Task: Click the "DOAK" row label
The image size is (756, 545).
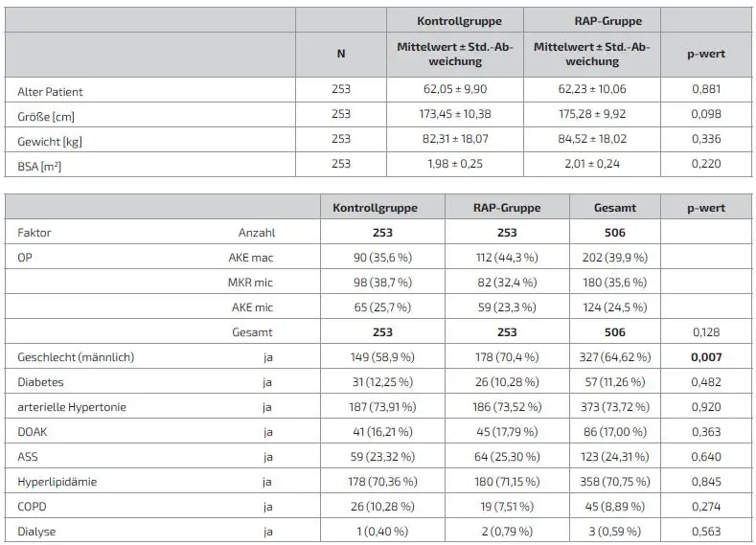Action: (34, 432)
